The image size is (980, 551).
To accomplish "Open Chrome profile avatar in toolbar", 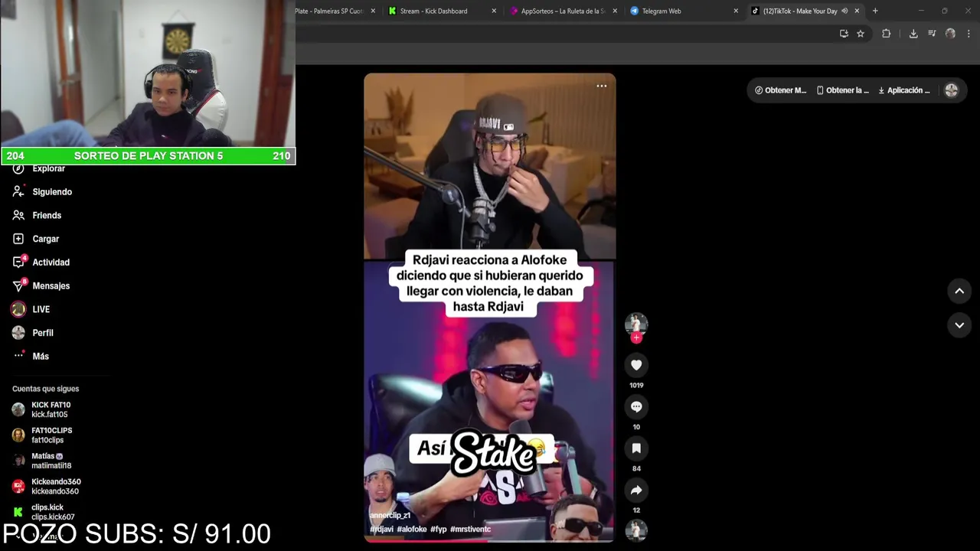I will (950, 34).
